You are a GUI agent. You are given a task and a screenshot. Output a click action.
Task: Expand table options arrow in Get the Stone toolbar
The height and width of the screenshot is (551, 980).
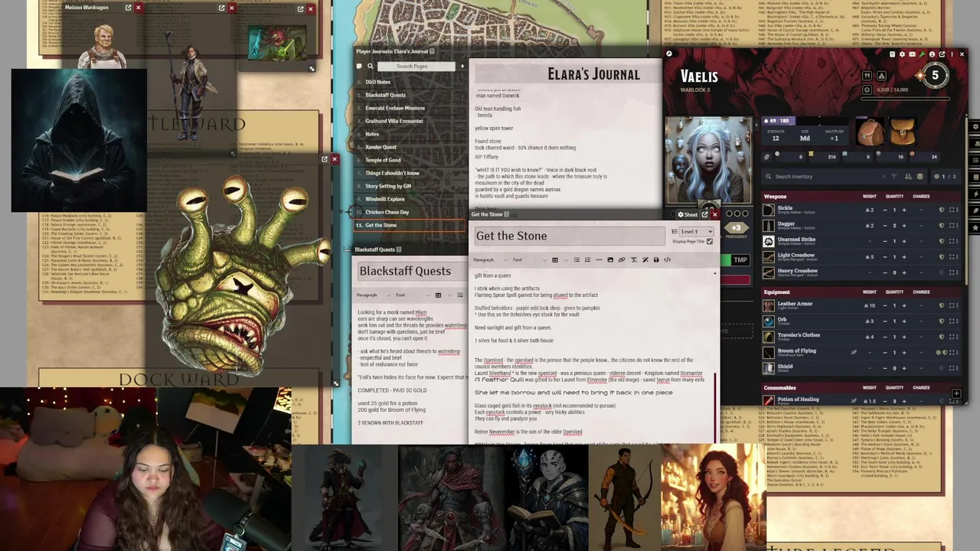[x=567, y=259]
